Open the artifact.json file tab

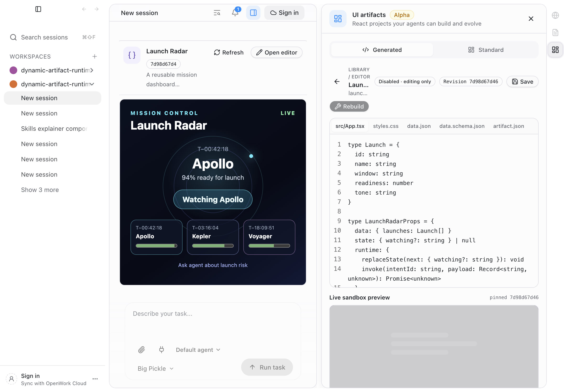coord(508,126)
